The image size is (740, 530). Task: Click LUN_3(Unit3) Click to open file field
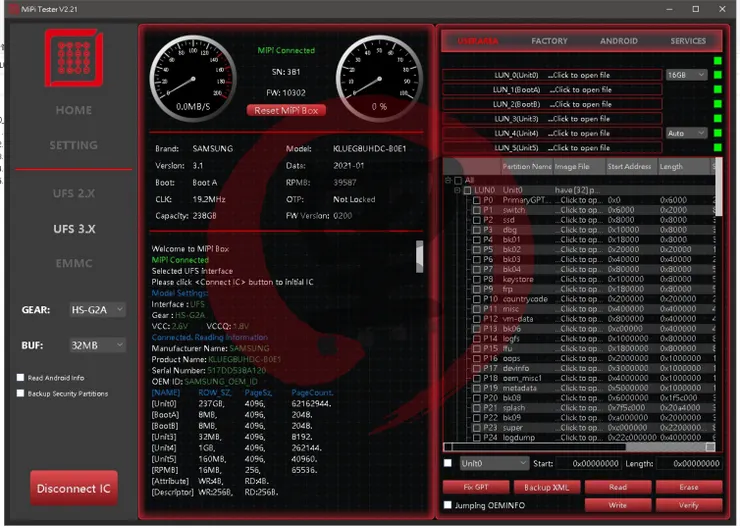click(x=552, y=119)
